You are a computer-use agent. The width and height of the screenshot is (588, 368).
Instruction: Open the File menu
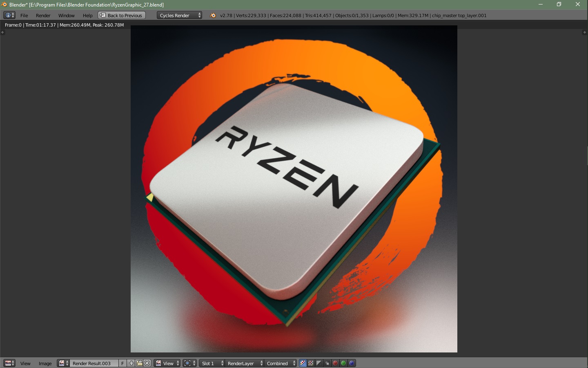pos(24,16)
